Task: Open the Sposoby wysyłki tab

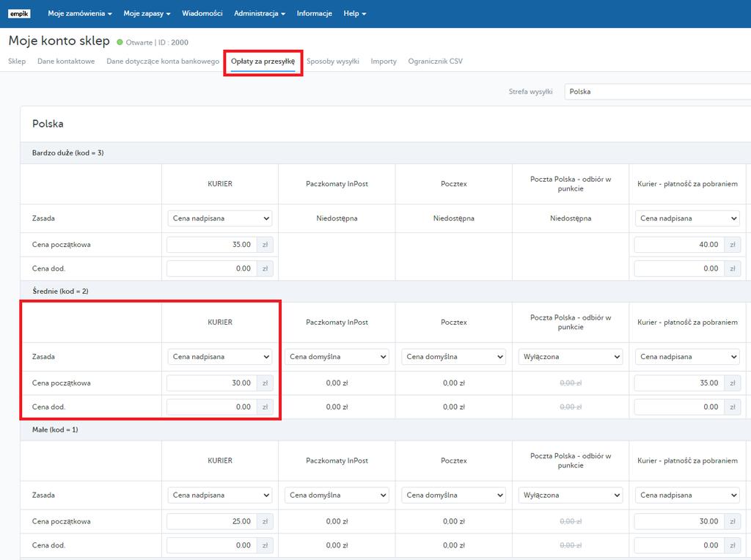Action: point(333,62)
